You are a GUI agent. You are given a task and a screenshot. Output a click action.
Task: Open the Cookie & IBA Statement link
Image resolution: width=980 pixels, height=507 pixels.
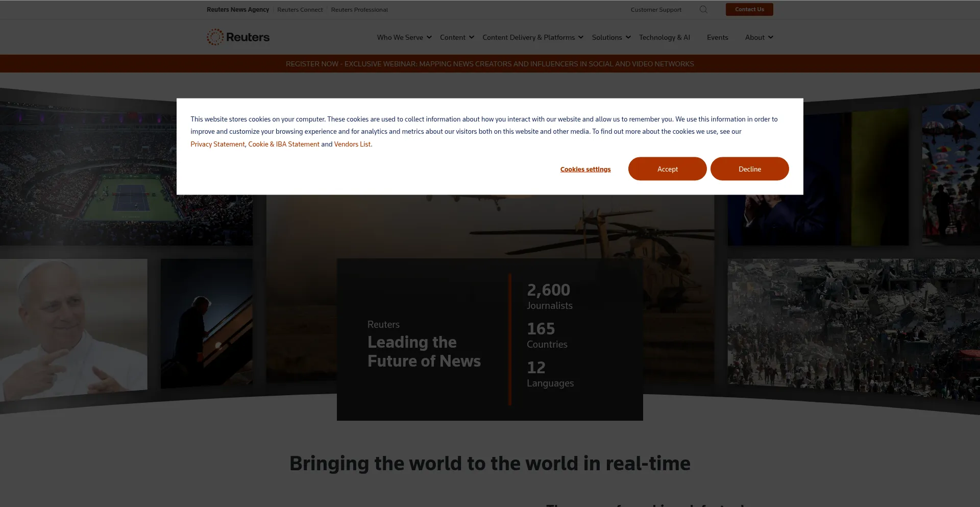[284, 144]
